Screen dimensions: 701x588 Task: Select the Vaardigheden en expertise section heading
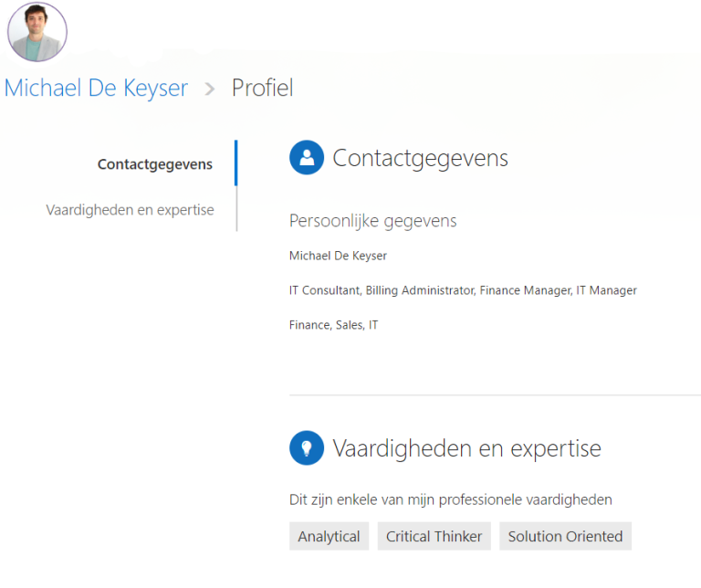coord(466,448)
